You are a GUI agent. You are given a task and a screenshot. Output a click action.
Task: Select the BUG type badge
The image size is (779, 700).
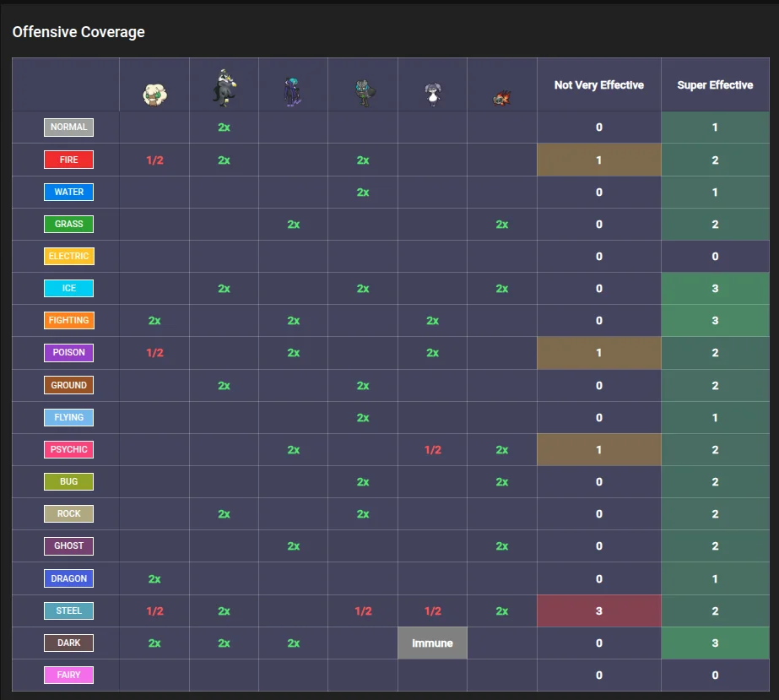(68, 481)
